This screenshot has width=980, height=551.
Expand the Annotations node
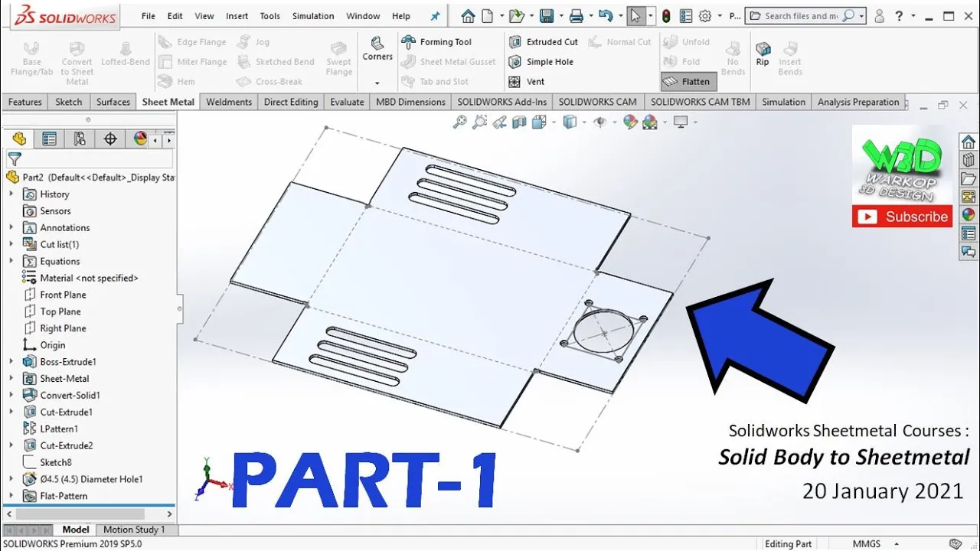coord(11,228)
